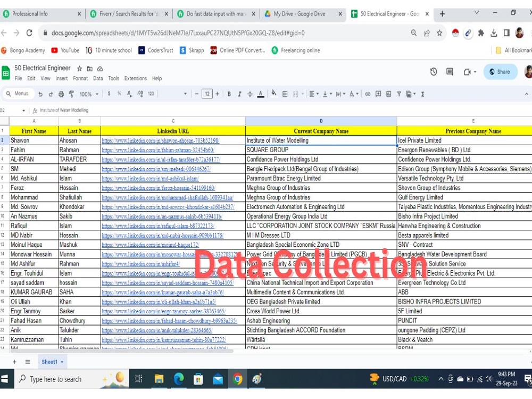Open the File menu
Viewport: 532px width, 399px height.
pyautogui.click(x=18, y=78)
